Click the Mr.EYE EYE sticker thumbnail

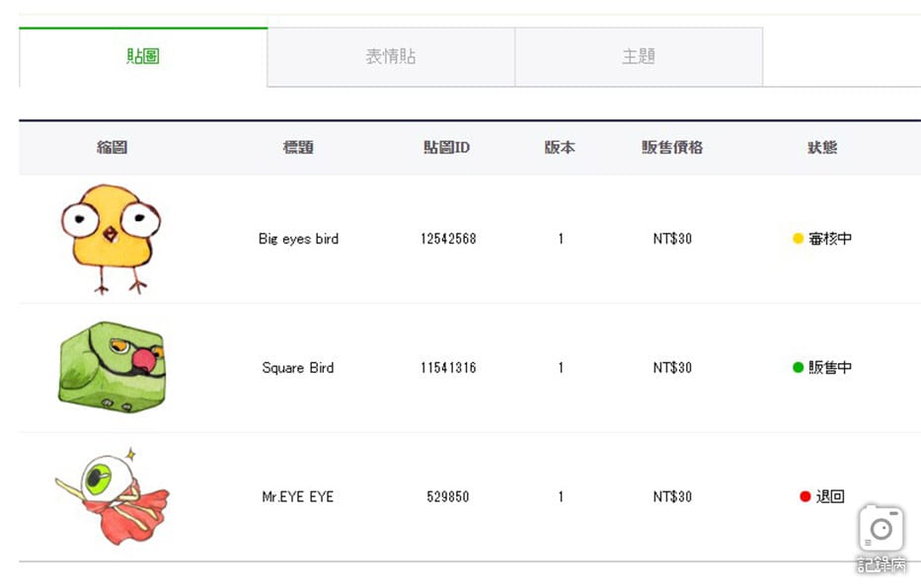112,496
